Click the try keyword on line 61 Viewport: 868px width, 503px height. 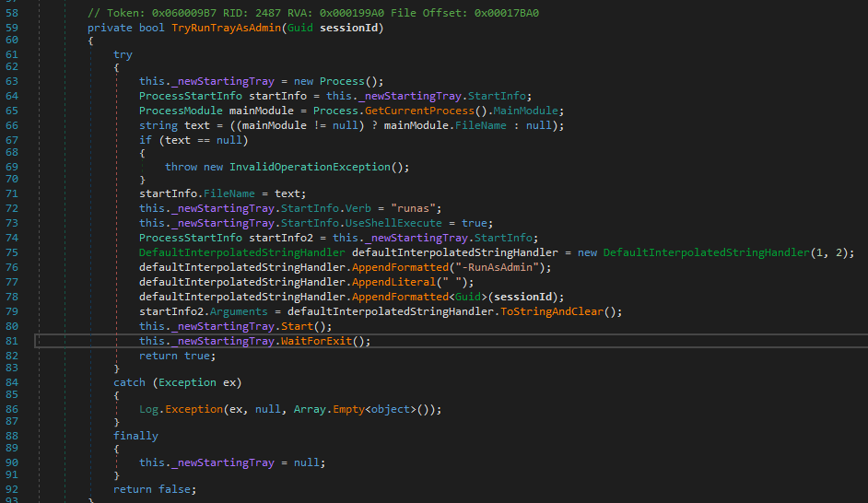click(123, 54)
